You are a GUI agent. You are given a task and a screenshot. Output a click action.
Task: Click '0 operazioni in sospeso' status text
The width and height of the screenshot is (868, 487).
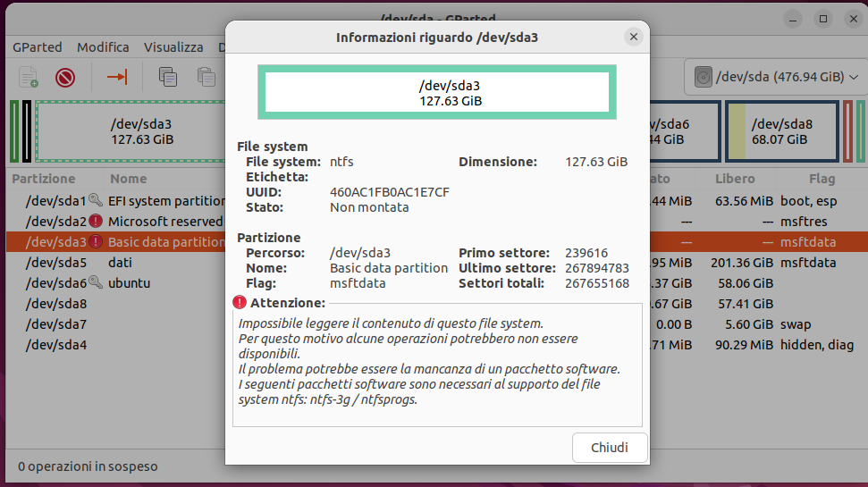[x=88, y=466]
